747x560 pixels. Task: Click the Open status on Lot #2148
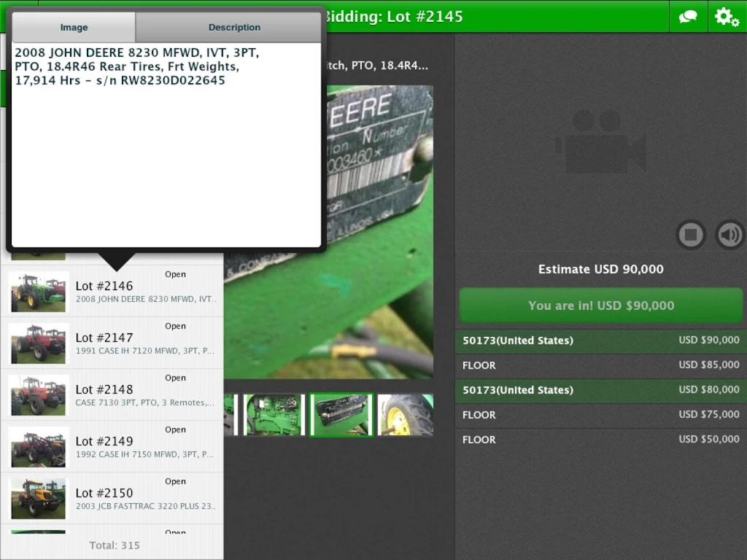tap(175, 378)
